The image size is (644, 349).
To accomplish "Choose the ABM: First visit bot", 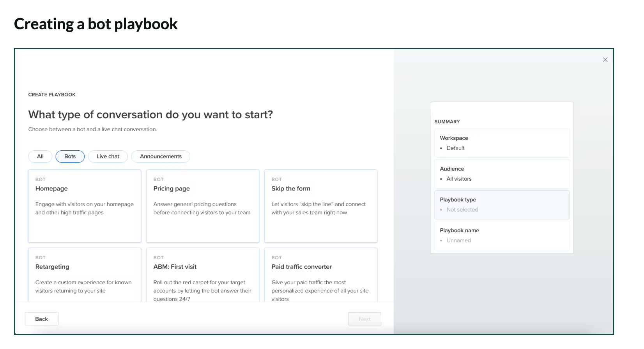I will (x=203, y=275).
